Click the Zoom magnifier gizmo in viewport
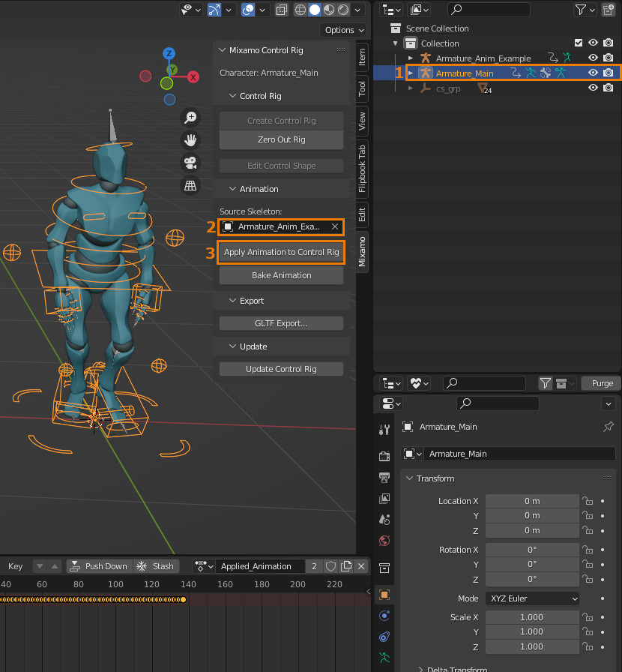The width and height of the screenshot is (622, 672). point(190,118)
